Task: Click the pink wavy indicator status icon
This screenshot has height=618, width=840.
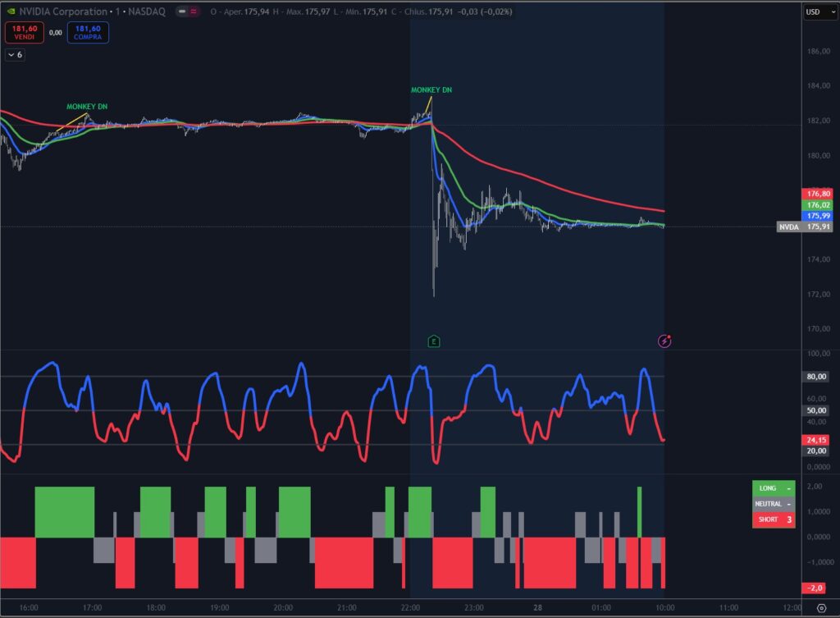Action: point(193,11)
